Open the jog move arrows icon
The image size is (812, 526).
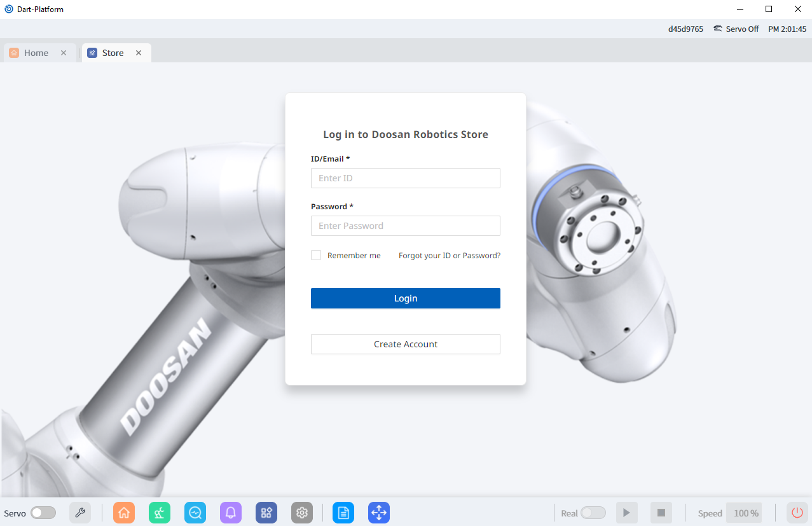379,513
